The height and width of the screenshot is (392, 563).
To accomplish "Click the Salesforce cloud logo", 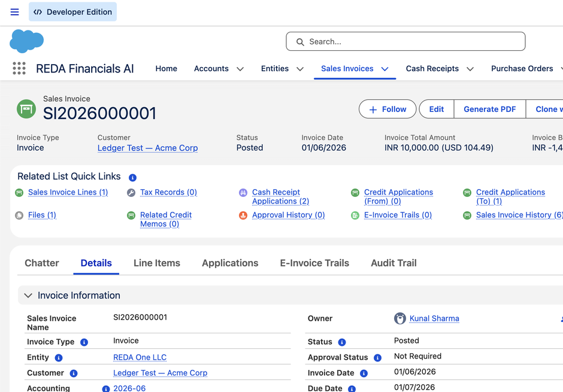I will point(26,41).
